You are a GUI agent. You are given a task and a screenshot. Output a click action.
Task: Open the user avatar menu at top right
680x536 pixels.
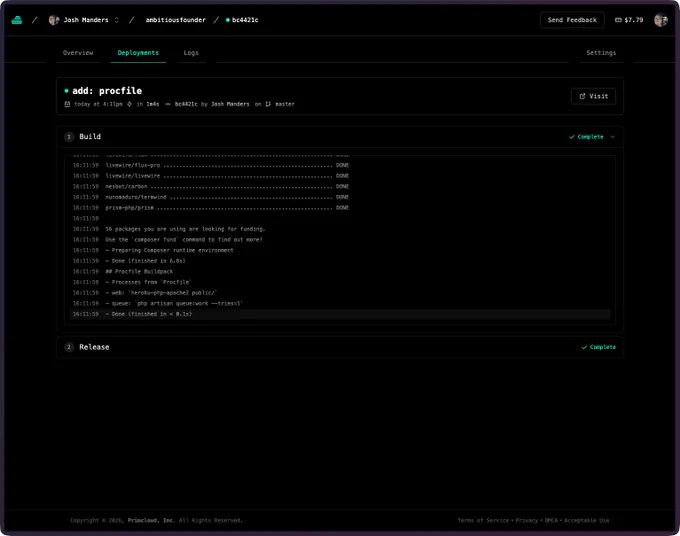(x=661, y=20)
